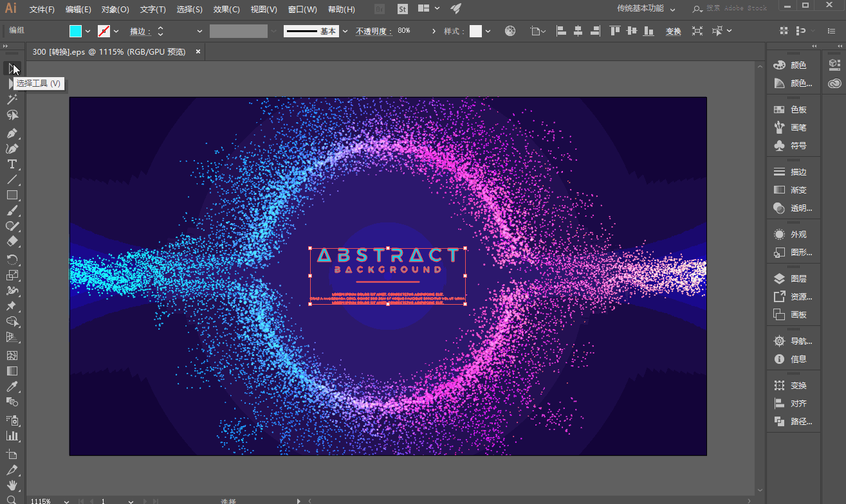This screenshot has width=846, height=504.
Task: Open the stroke color dropdown arrow
Action: click(x=116, y=31)
